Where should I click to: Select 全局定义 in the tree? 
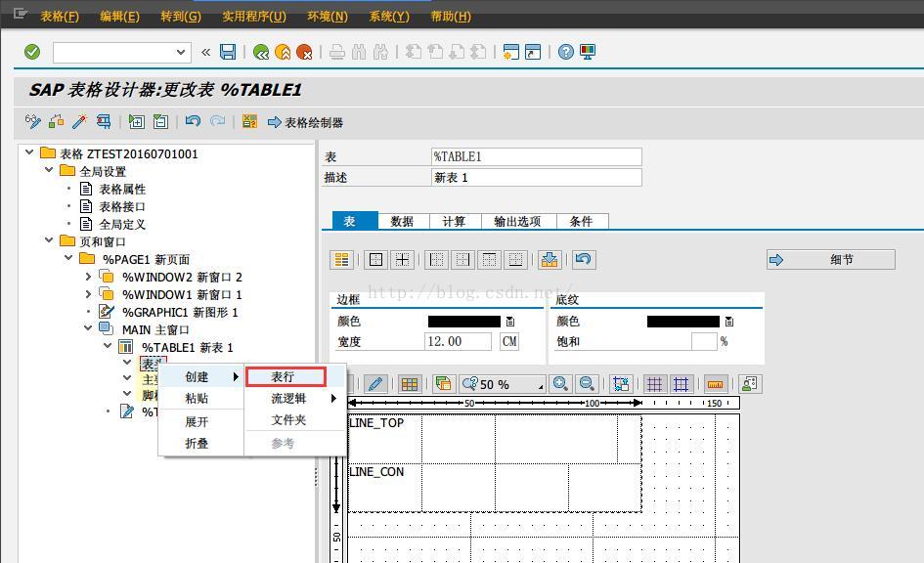pyautogui.click(x=122, y=225)
